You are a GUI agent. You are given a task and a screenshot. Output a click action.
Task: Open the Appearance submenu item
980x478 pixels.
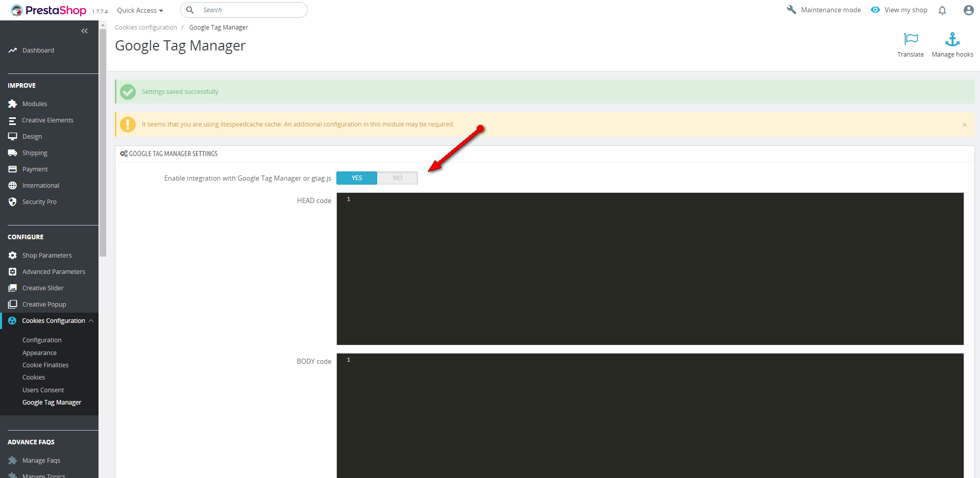point(39,353)
